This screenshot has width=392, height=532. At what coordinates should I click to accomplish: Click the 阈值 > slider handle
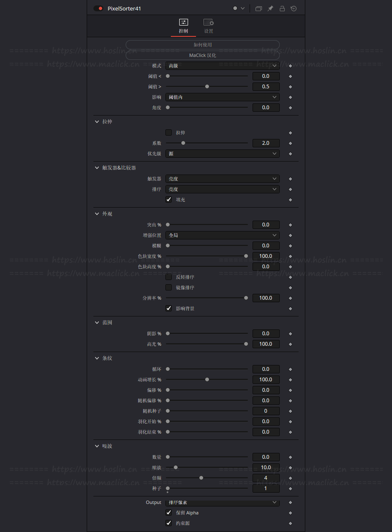(x=207, y=87)
